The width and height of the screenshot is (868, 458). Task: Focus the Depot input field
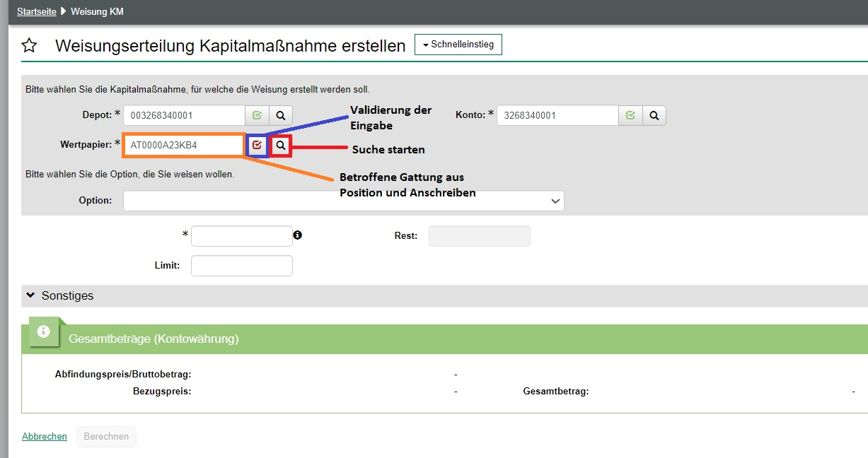coord(184,115)
